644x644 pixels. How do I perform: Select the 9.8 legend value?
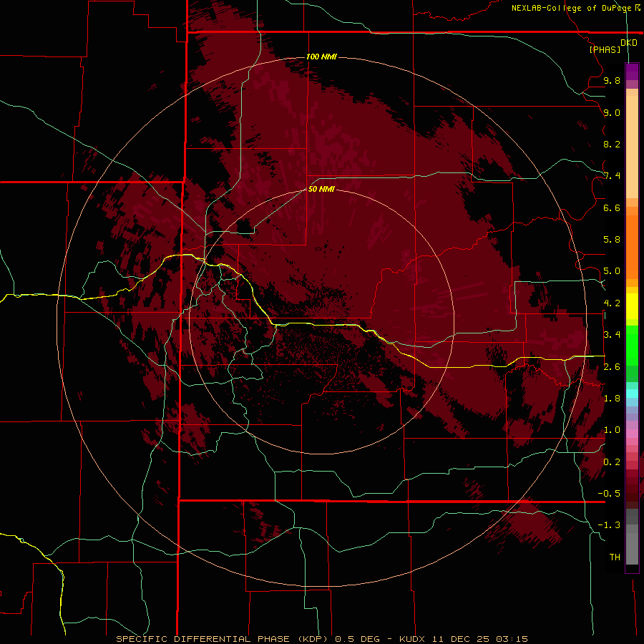tap(612, 80)
